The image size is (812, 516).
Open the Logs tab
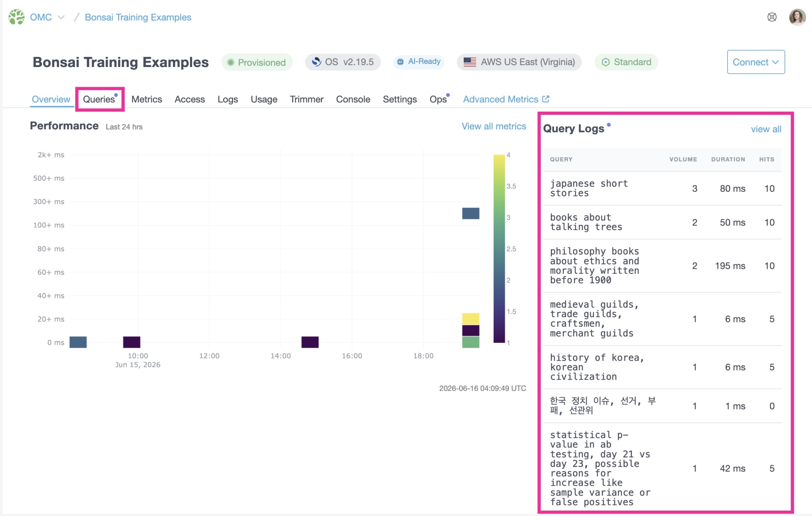coord(227,99)
